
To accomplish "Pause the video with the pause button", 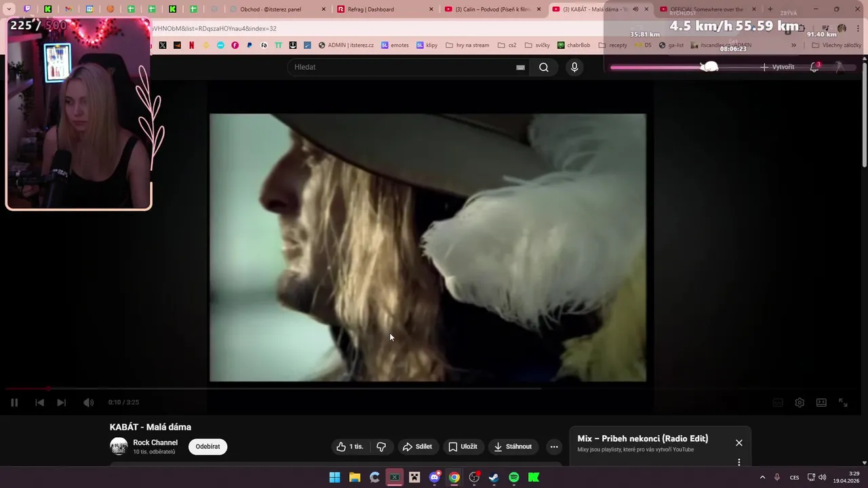I will (14, 403).
